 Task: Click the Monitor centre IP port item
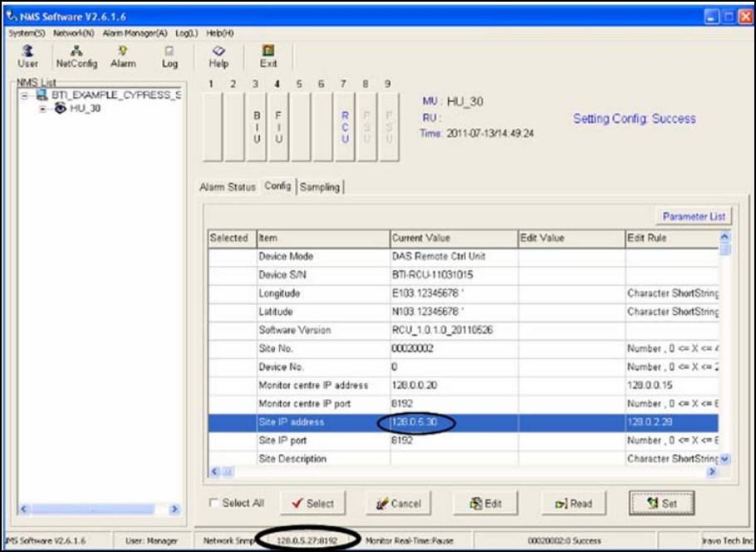(323, 403)
